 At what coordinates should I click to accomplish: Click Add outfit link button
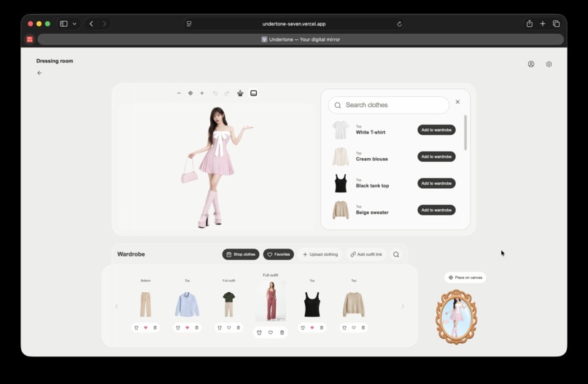coord(366,254)
